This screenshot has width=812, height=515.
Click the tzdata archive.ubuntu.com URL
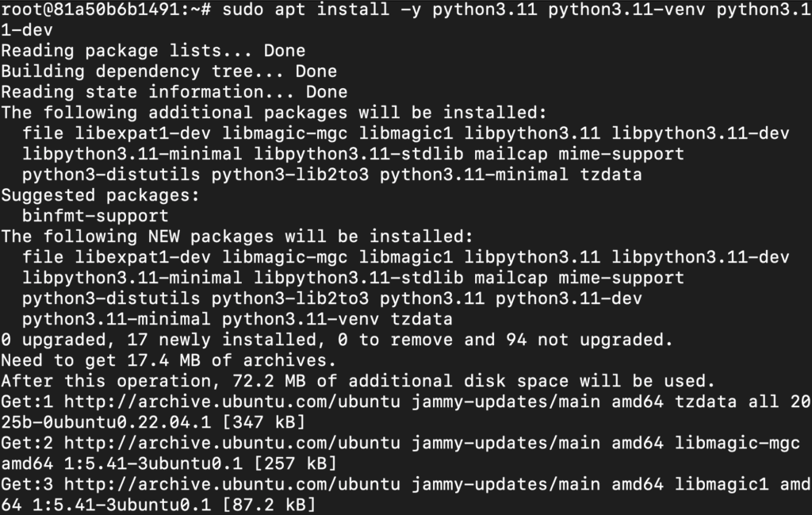232,402
